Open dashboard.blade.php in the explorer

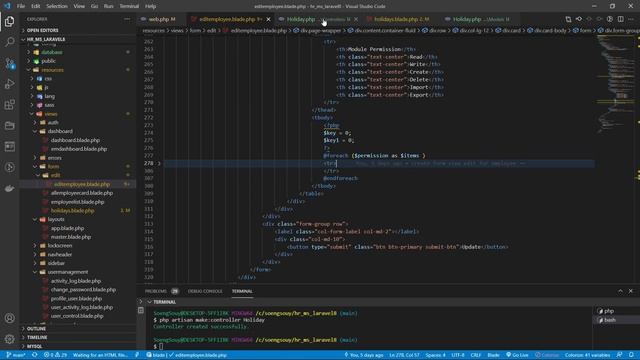pyautogui.click(x=75, y=140)
